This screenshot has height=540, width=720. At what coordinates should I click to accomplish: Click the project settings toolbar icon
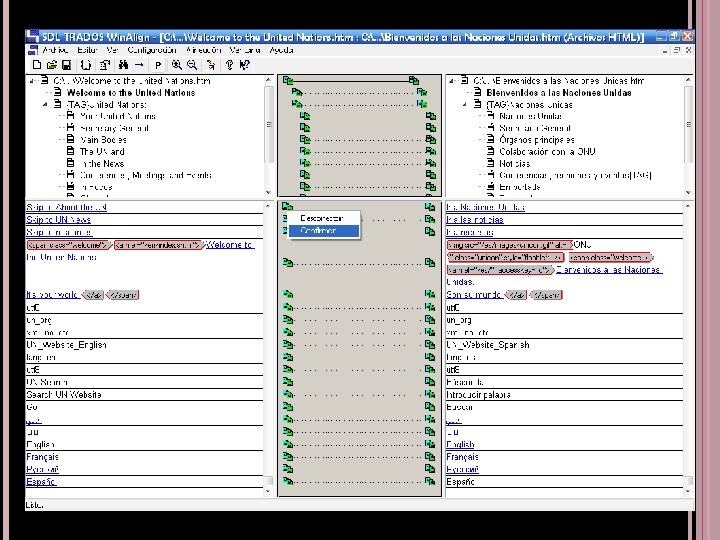105,65
